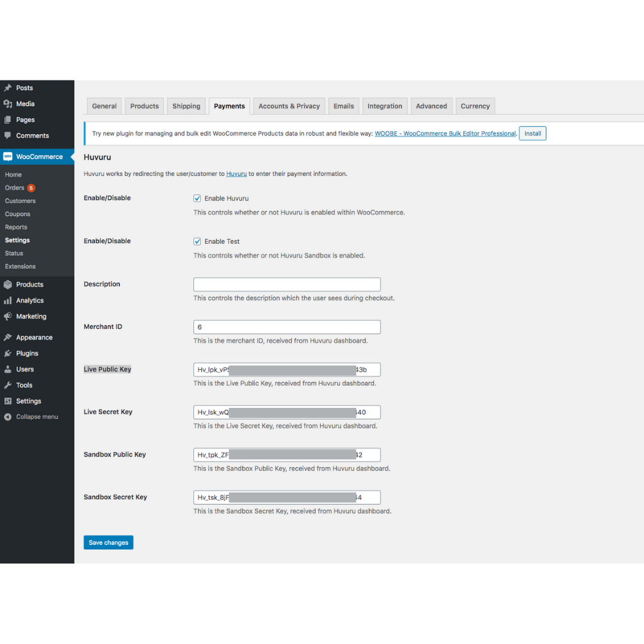Click the sidebar Settings sliders icon
The image size is (644, 644).
(x=8, y=401)
